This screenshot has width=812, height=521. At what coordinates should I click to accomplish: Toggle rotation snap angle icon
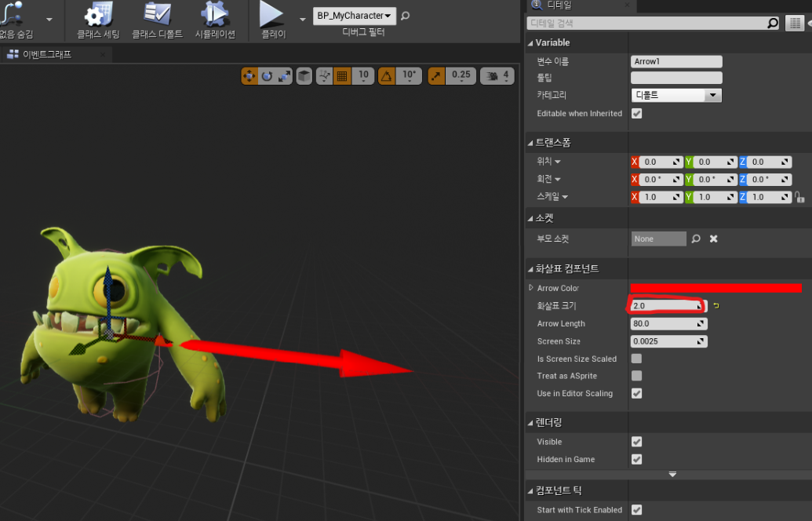point(386,76)
